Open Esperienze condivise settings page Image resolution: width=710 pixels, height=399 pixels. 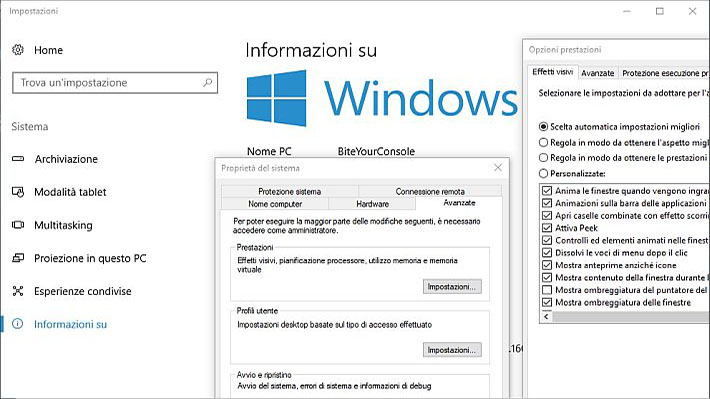pyautogui.click(x=83, y=291)
